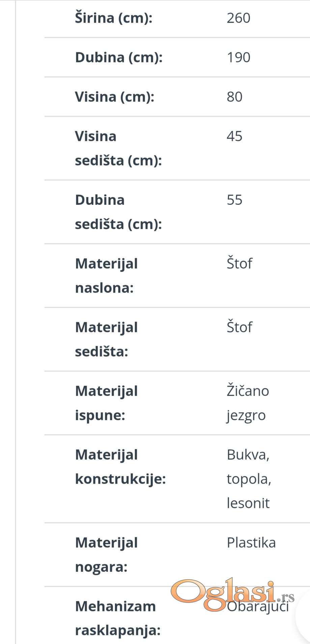Select the width value 260

238,18
